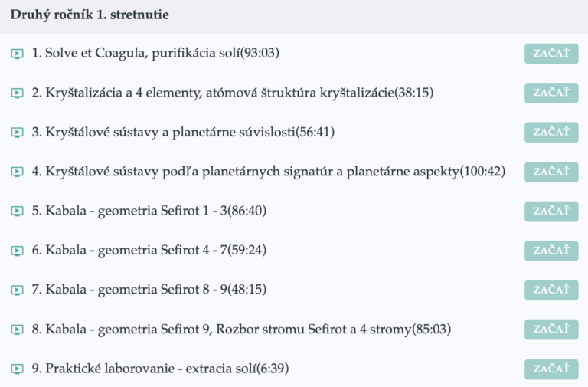Click video icon next to Kryštalizácia a 4 elementy

pyautogui.click(x=17, y=93)
